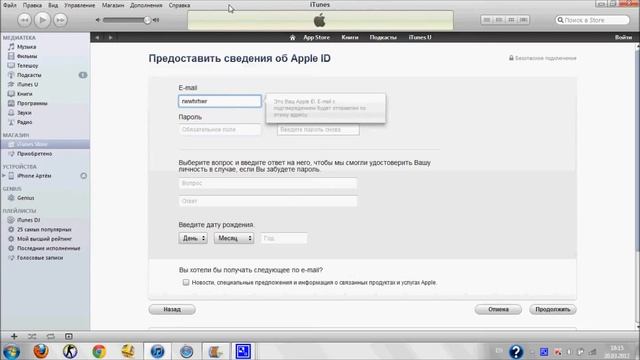Open the Управление menu
The height and width of the screenshot is (360, 640).
[x=80, y=5]
